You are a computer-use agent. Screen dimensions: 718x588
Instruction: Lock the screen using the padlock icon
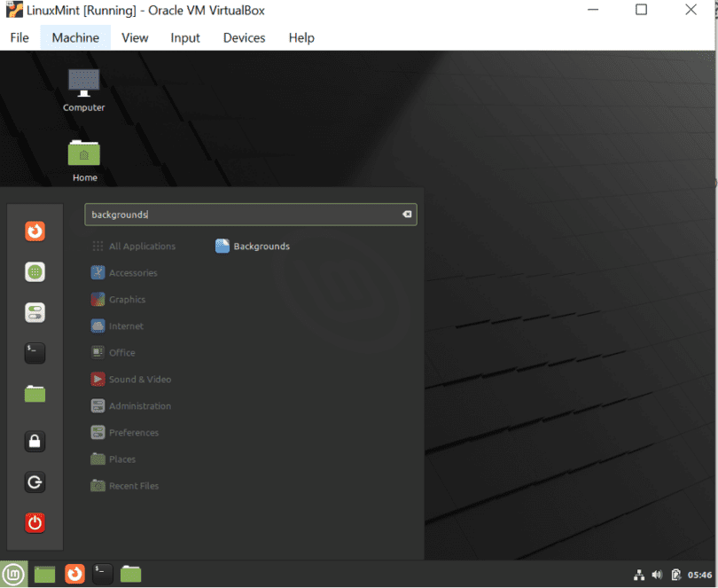click(34, 441)
